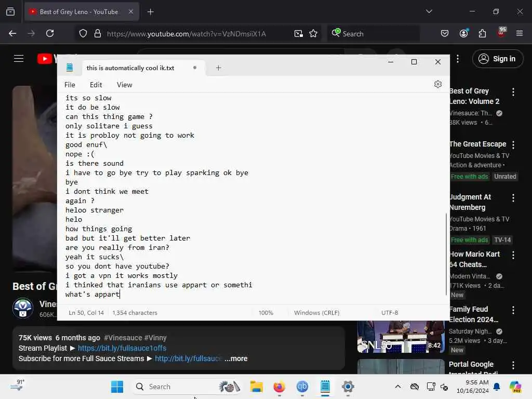Click Sign in on YouTube
This screenshot has width=532, height=399.
click(497, 59)
